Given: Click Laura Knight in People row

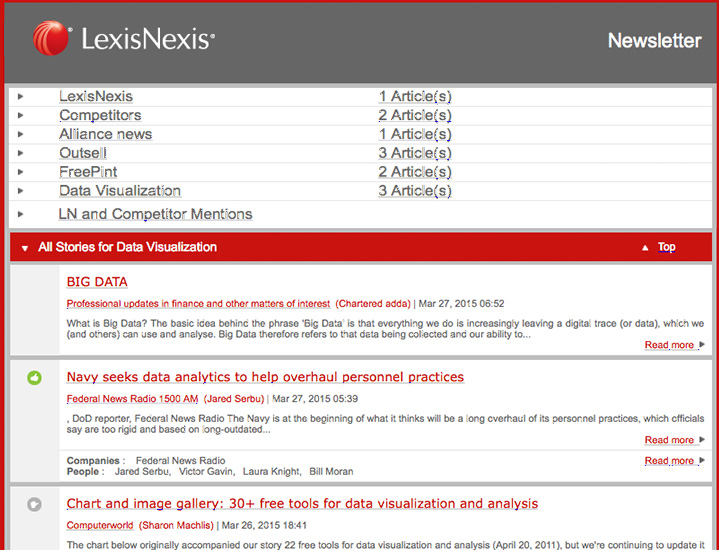Looking at the screenshot, I should [x=271, y=471].
